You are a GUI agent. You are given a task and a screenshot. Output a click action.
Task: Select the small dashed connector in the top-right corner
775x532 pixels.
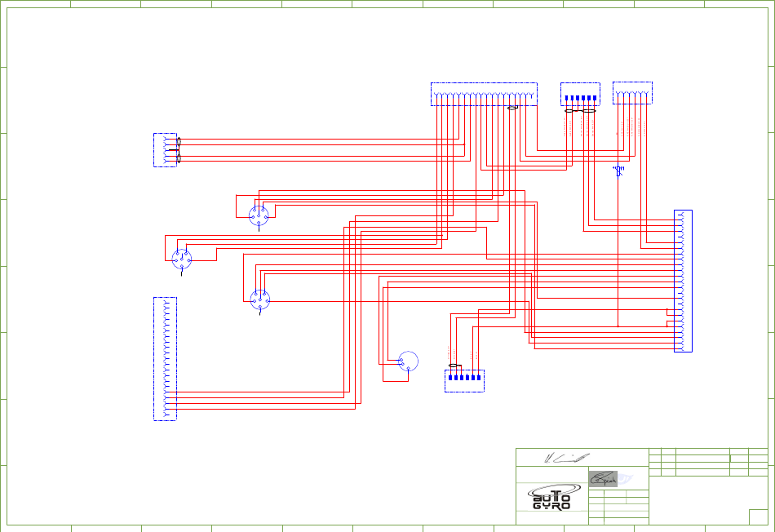[x=633, y=93]
